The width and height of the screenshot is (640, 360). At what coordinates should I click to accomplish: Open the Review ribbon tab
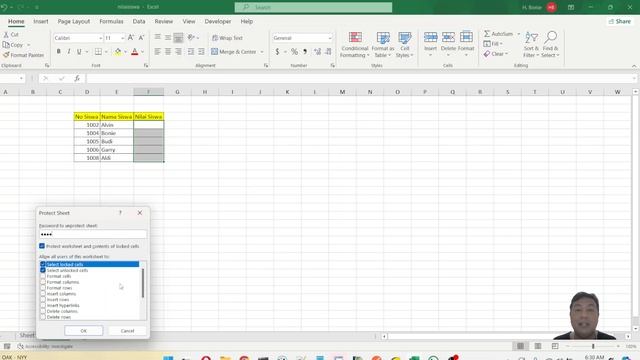[164, 21]
